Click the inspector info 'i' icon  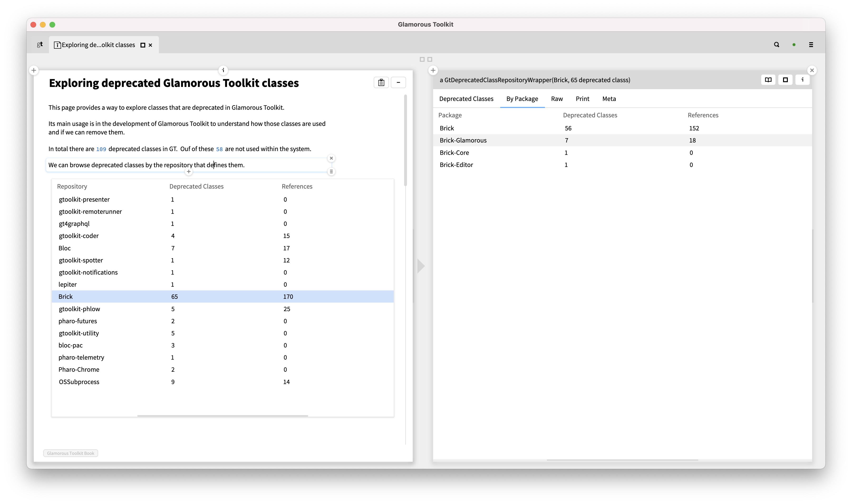(802, 80)
